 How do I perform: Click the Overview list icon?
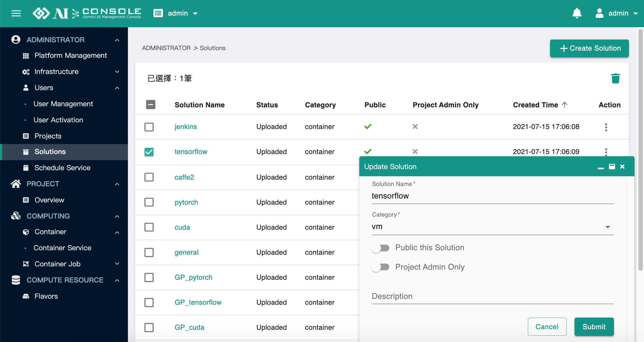tap(26, 200)
